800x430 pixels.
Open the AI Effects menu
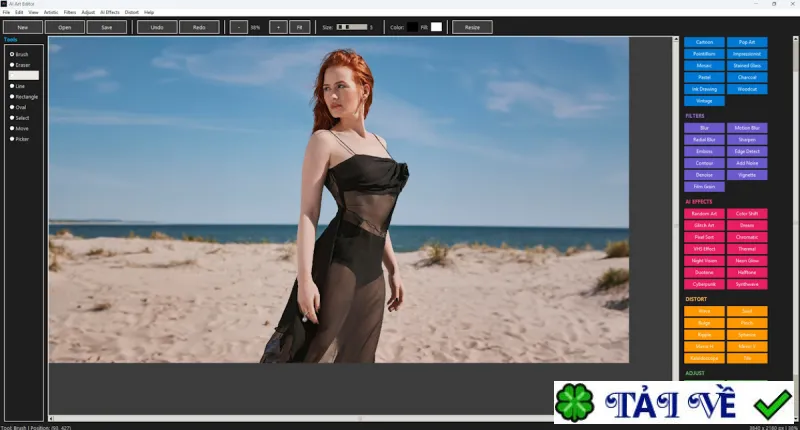[110, 12]
